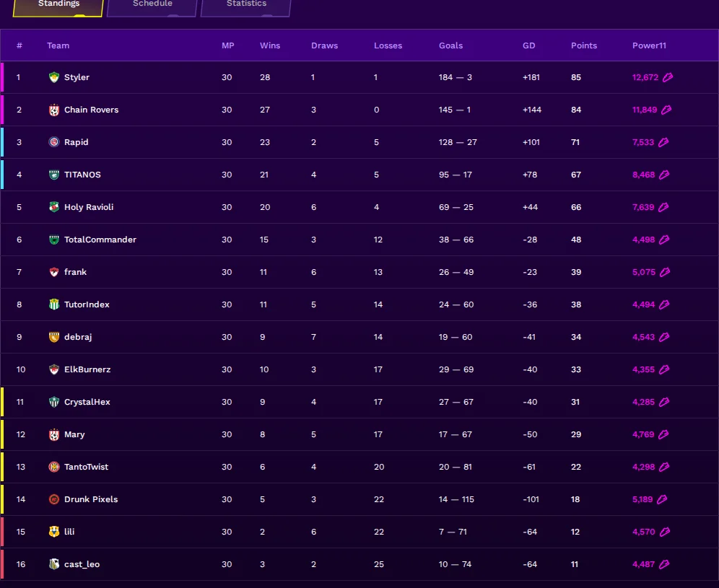Open the cast_leo team name link
This screenshot has height=588, width=719.
tap(82, 564)
